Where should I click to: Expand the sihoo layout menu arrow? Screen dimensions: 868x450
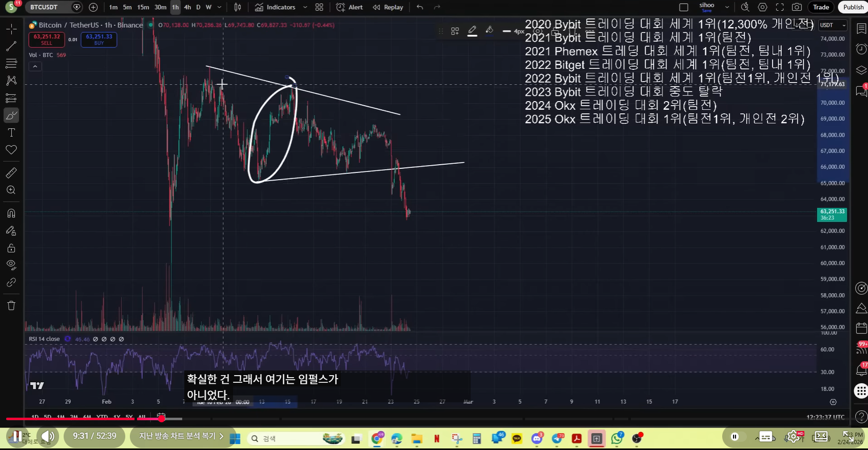click(x=727, y=7)
